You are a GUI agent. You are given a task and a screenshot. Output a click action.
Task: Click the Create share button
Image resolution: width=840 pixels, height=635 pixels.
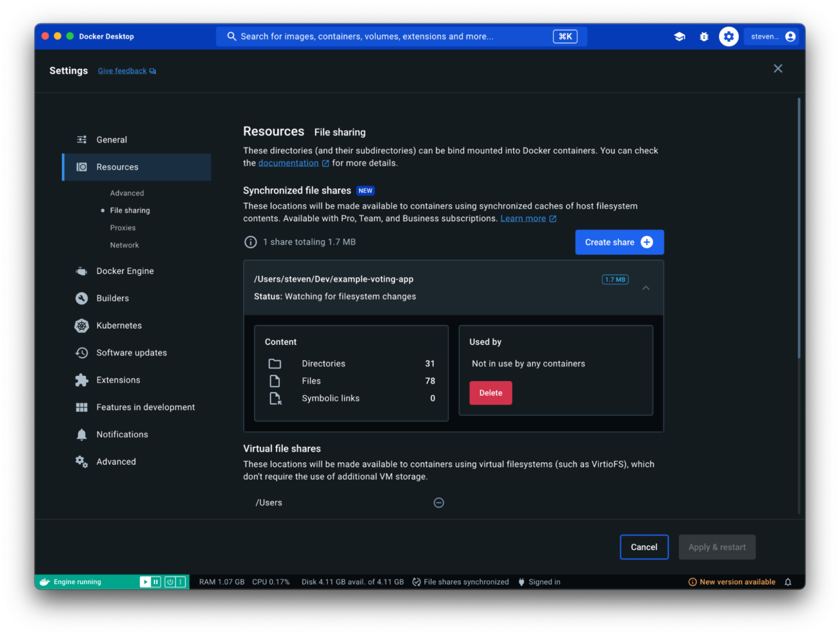[x=619, y=242]
